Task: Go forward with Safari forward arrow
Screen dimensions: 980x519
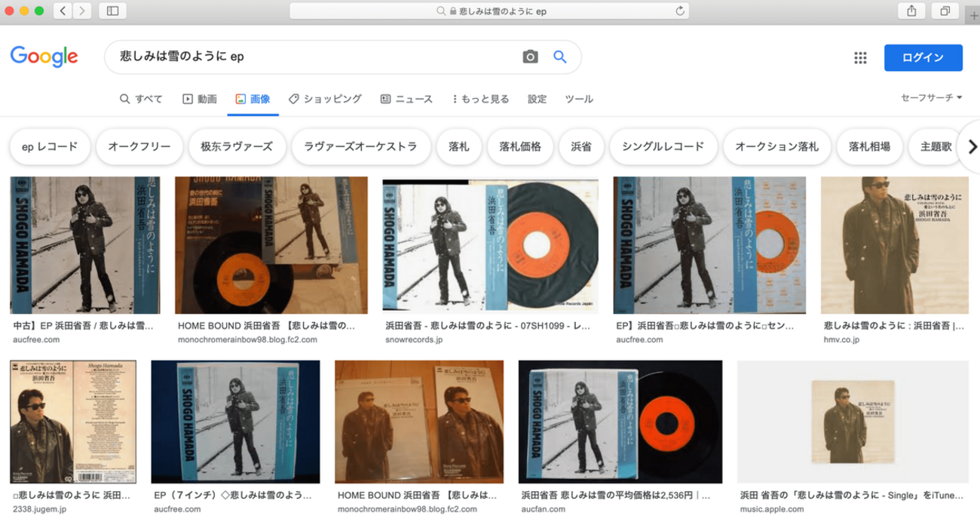Action: [x=81, y=11]
